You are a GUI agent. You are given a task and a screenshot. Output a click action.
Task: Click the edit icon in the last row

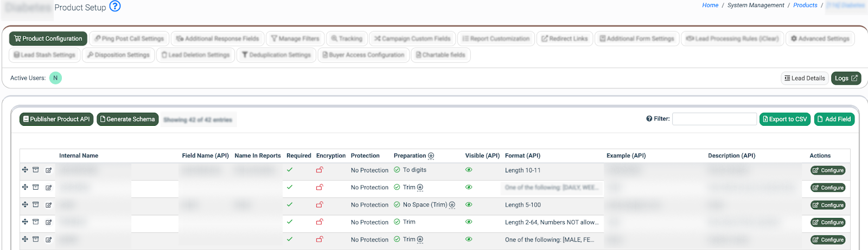[48, 240]
